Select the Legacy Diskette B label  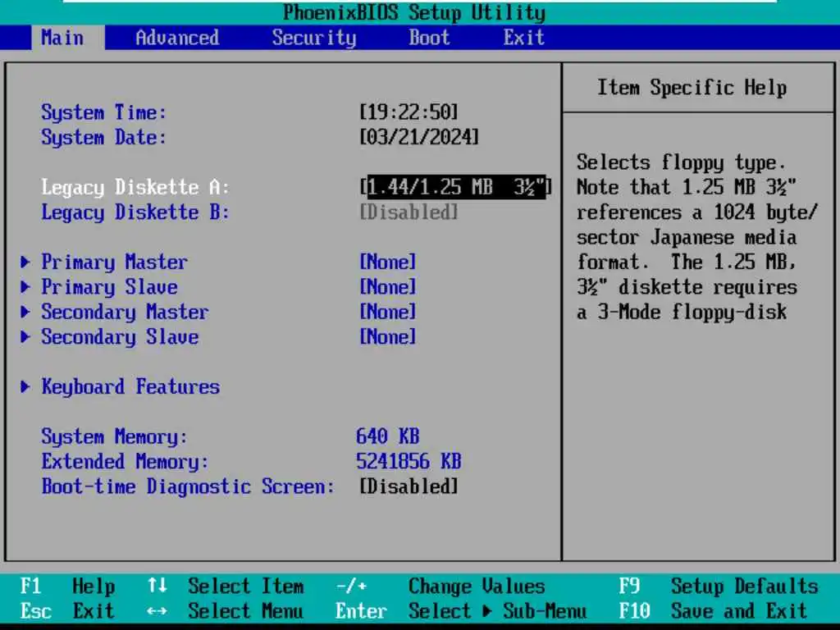pyautogui.click(x=135, y=212)
